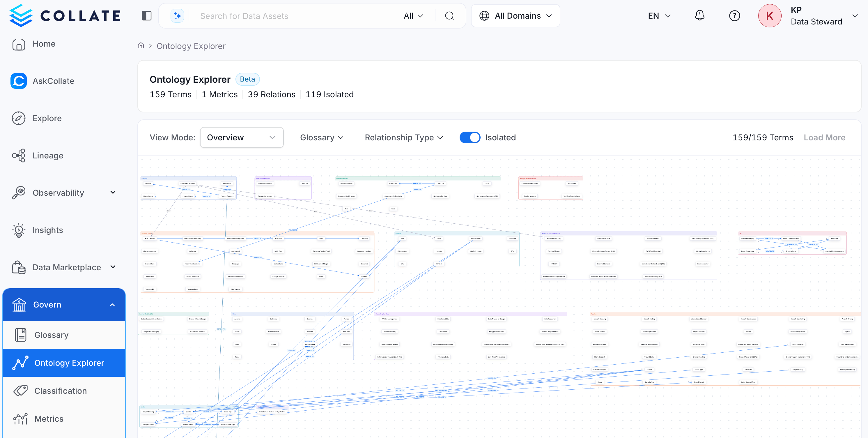This screenshot has height=438, width=868.
Task: Select the Customer Category node
Action: tap(187, 183)
